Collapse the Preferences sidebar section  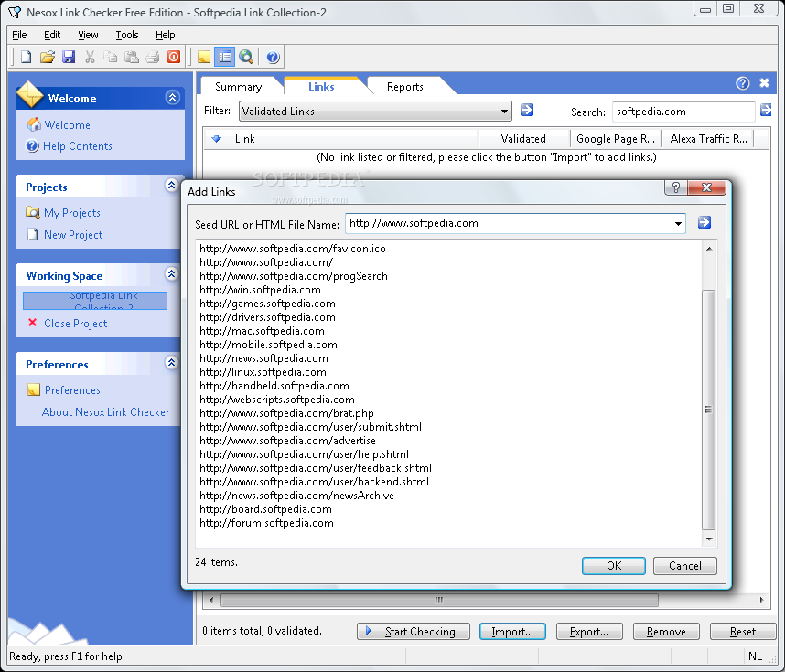(171, 362)
